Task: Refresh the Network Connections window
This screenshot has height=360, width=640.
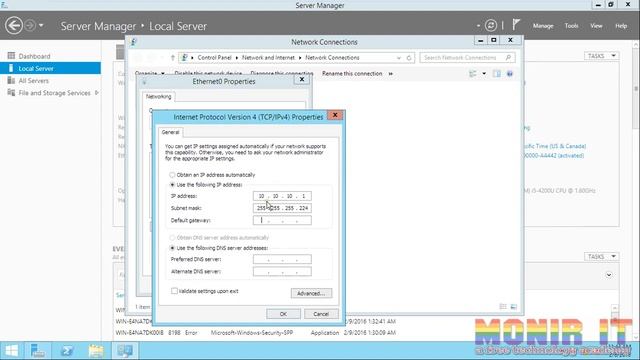Action: [409, 58]
